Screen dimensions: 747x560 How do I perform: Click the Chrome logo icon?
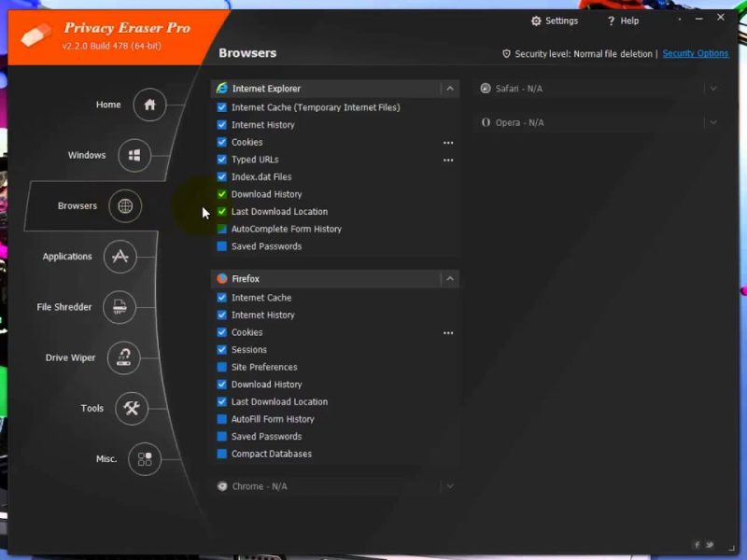[222, 486]
